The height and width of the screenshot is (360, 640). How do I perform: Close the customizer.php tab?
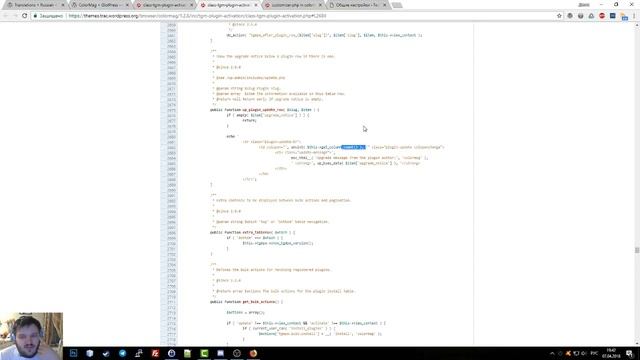tap(320, 5)
